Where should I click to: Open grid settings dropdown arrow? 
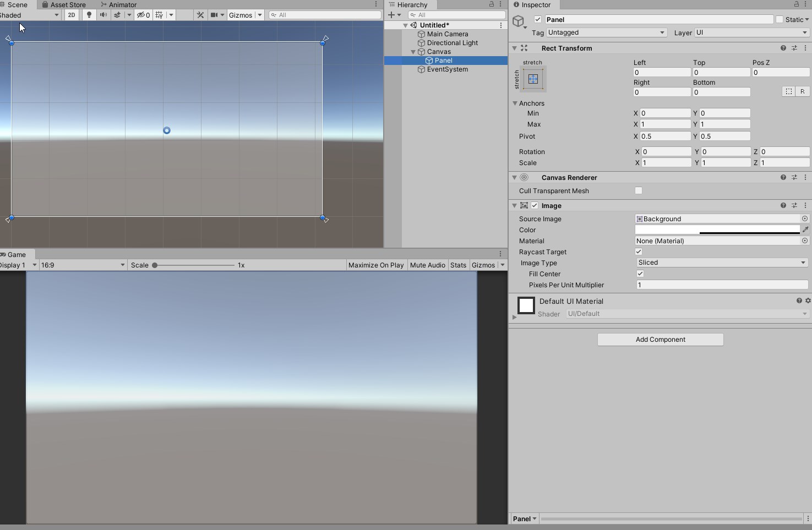171,15
